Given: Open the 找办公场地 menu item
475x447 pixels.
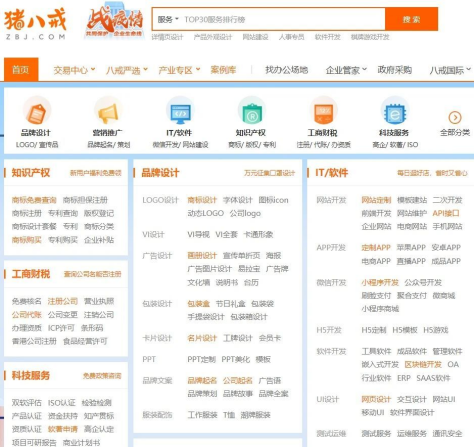Looking at the screenshot, I should pyautogui.click(x=286, y=70).
